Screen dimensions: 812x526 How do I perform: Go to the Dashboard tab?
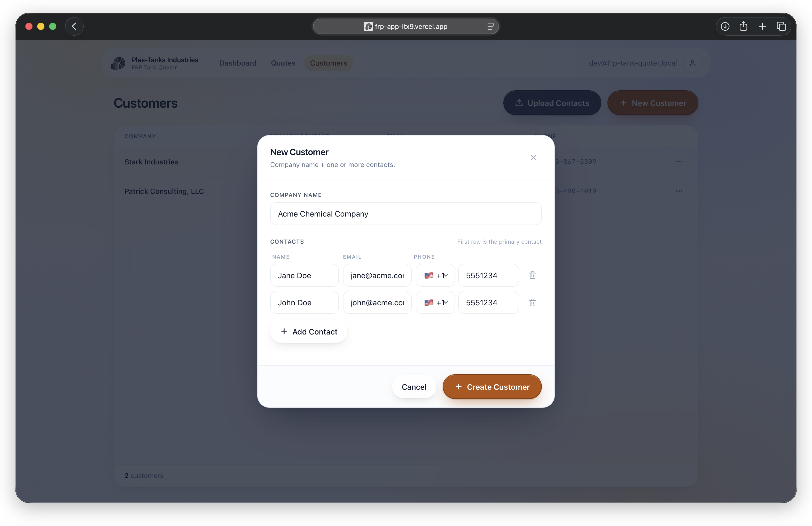pyautogui.click(x=238, y=63)
